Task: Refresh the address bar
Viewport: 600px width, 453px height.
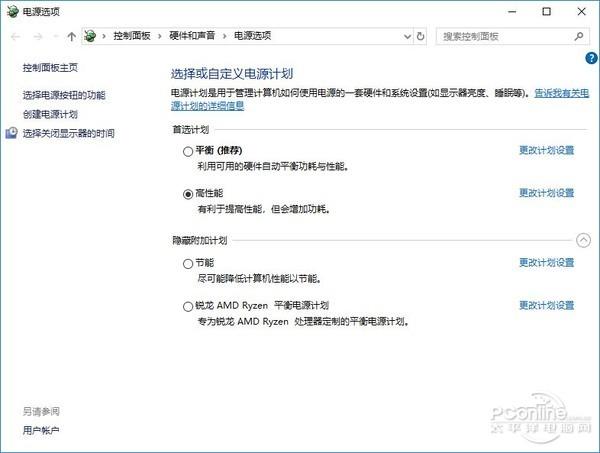Action: [x=420, y=36]
